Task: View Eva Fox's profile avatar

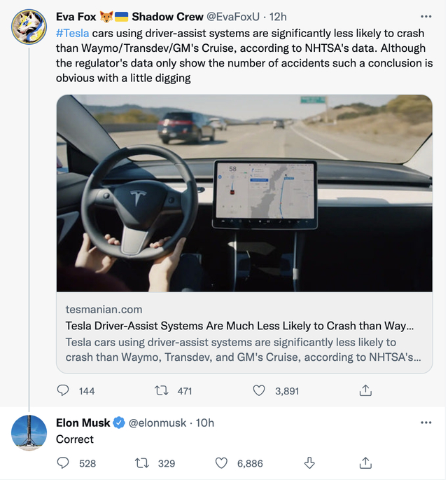Action: pos(29,26)
